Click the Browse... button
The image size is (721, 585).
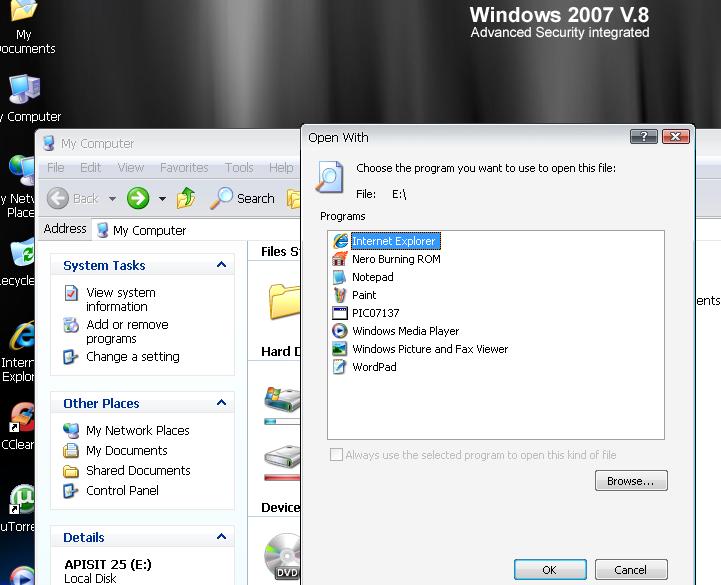pyautogui.click(x=631, y=481)
